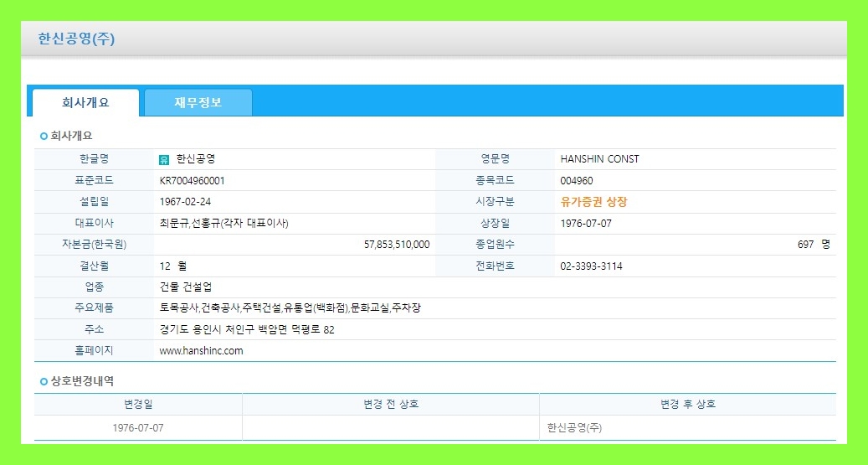
Task: Click the 상장일 field label
Action: point(495,224)
